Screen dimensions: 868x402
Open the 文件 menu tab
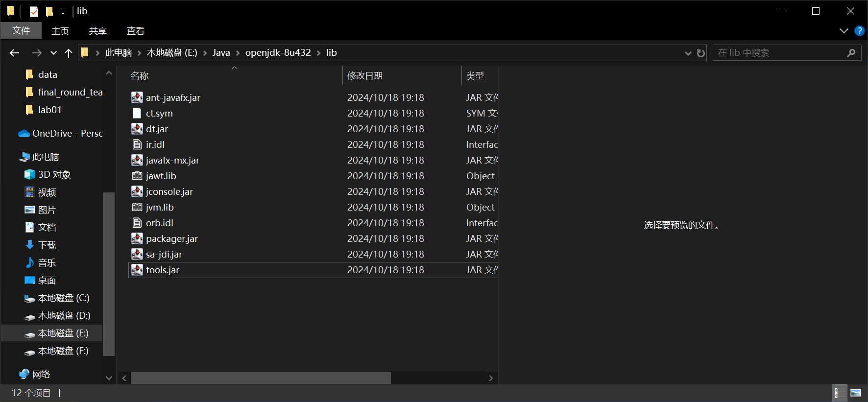pos(21,30)
